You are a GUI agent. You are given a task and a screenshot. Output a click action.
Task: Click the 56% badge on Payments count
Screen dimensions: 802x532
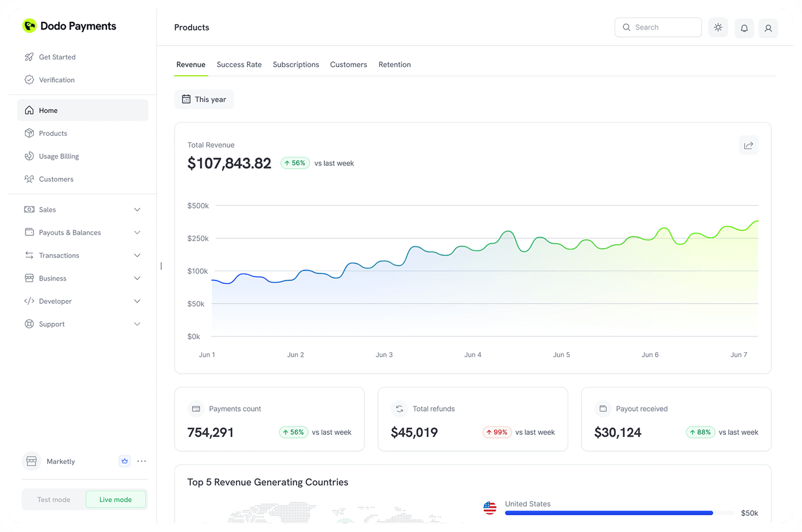294,432
